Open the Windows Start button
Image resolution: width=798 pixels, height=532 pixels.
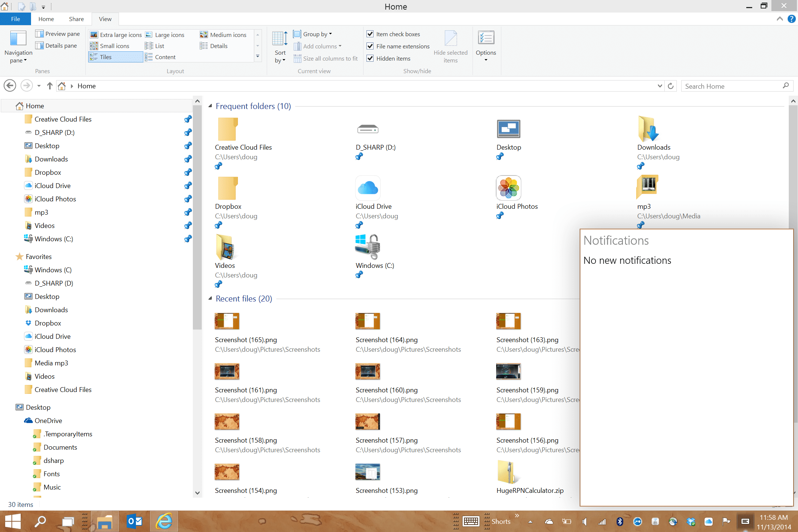click(x=13, y=521)
